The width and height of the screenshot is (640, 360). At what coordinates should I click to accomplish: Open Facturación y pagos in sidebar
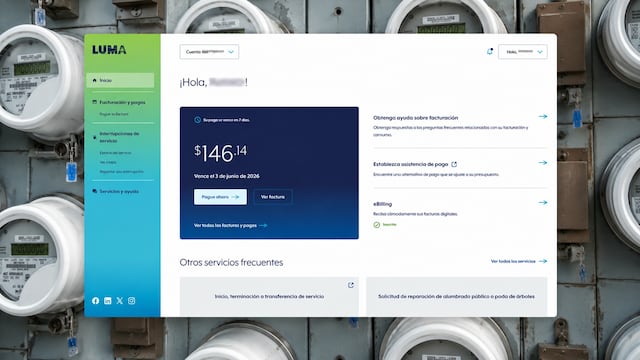[x=122, y=102]
